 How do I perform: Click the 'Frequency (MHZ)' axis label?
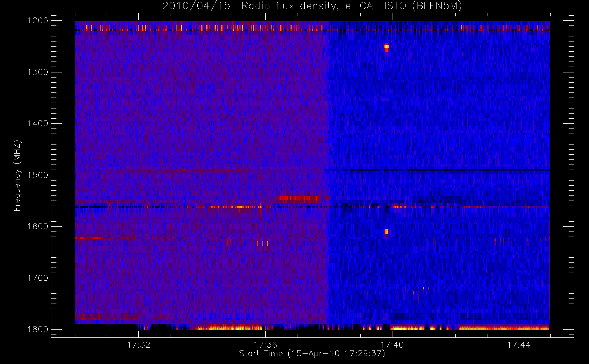(17, 175)
